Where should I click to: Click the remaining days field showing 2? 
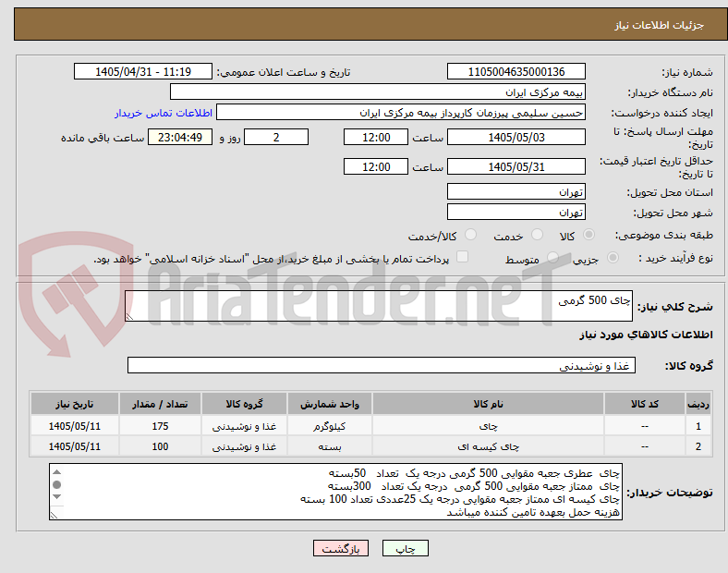[x=276, y=138]
